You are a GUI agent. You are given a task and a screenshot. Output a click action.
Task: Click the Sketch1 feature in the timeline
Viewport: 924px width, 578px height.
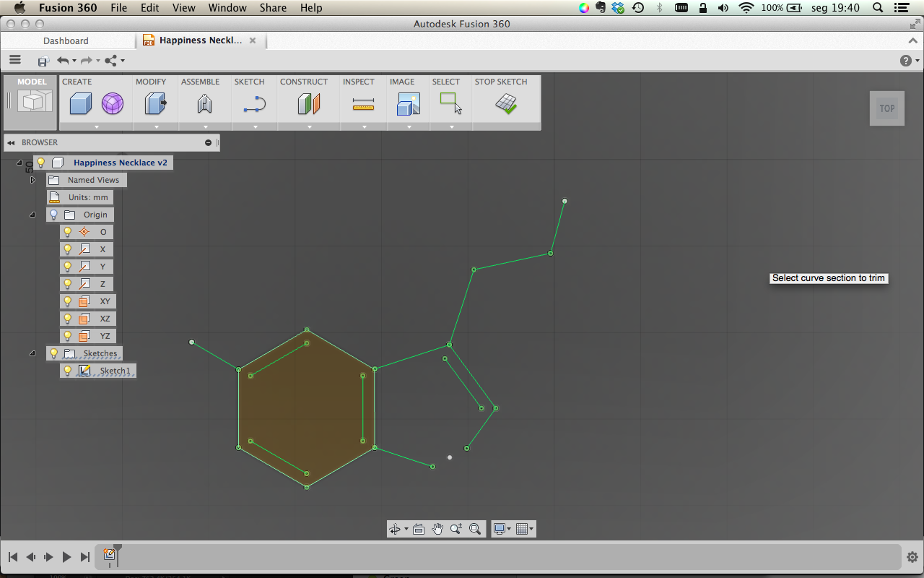(110, 555)
